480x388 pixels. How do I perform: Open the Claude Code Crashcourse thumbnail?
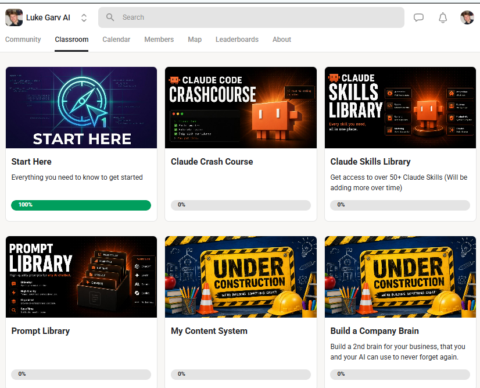point(241,107)
